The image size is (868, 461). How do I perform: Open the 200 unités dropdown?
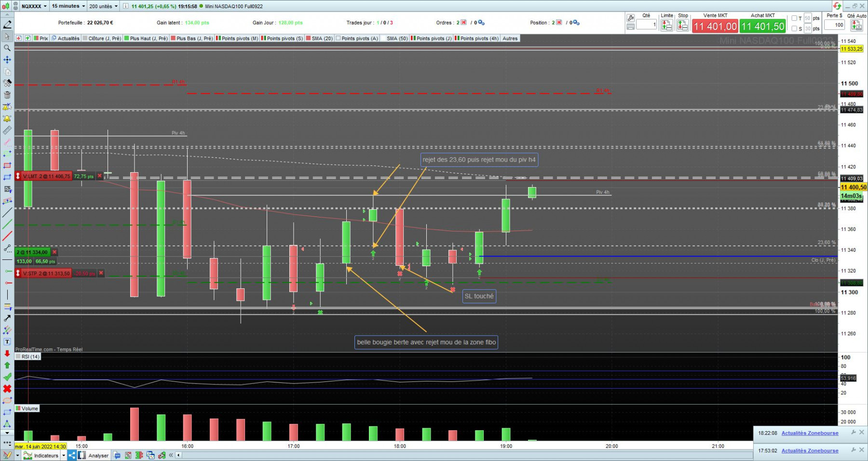pyautogui.click(x=103, y=6)
